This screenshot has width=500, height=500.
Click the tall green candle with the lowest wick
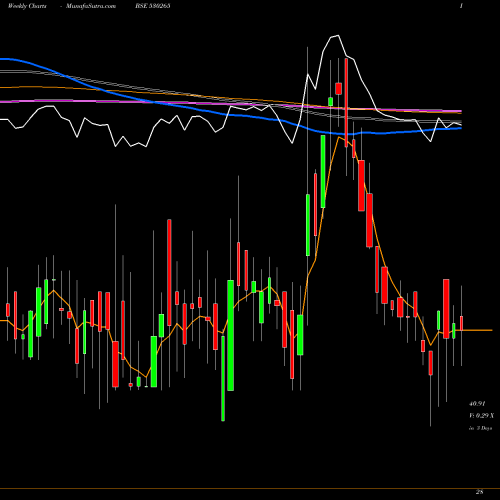pos(223,378)
